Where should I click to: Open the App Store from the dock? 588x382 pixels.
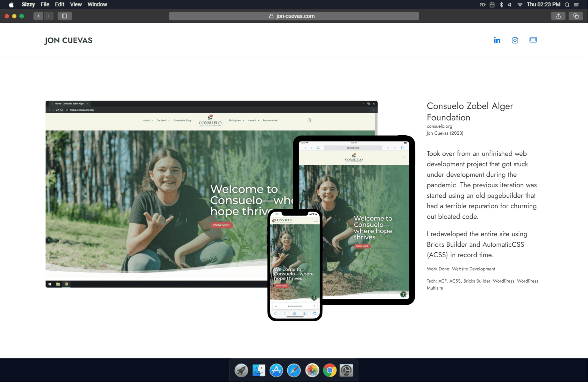pyautogui.click(x=276, y=370)
